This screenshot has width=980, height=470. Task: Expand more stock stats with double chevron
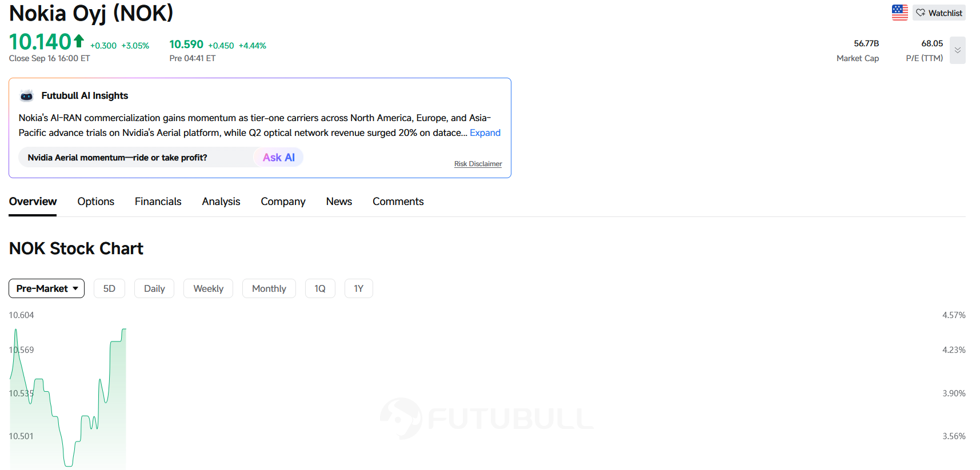tap(957, 50)
